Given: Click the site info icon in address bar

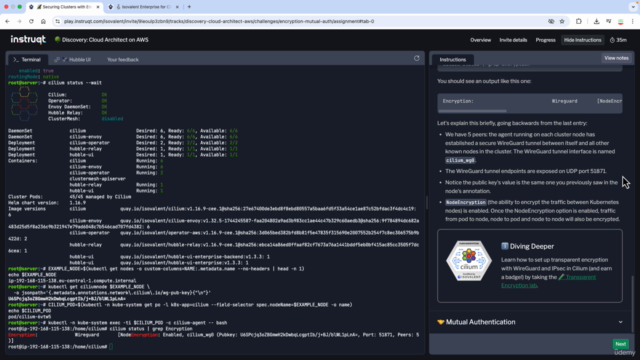Looking at the screenshot, I should pos(58,21).
